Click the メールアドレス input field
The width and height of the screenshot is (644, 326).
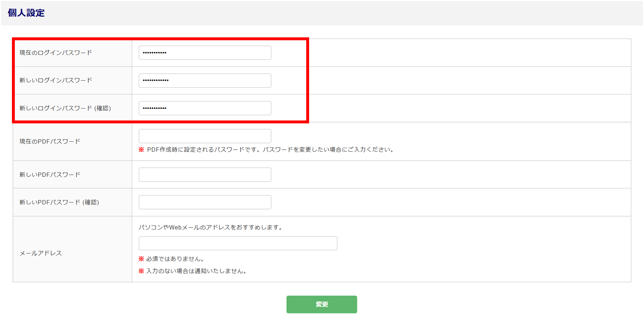pos(238,243)
